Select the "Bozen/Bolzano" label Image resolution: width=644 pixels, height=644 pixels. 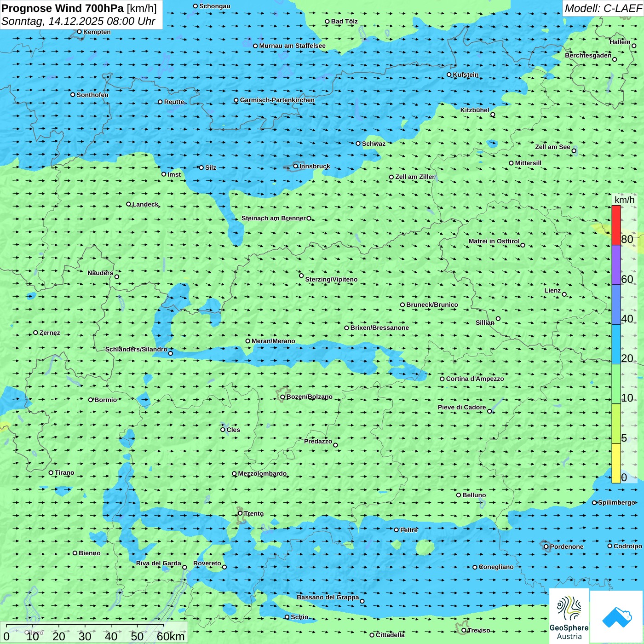310,397
